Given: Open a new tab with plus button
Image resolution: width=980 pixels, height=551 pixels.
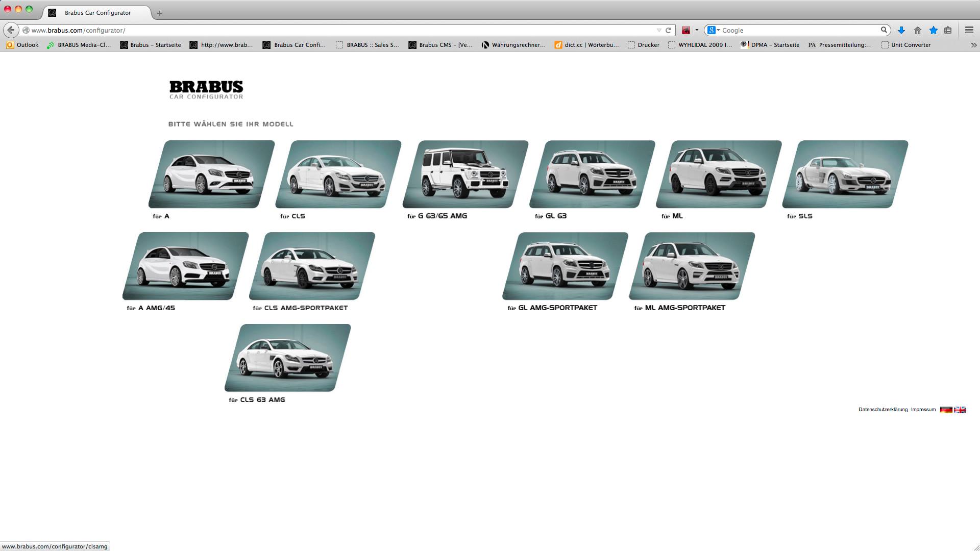Looking at the screenshot, I should pyautogui.click(x=160, y=13).
